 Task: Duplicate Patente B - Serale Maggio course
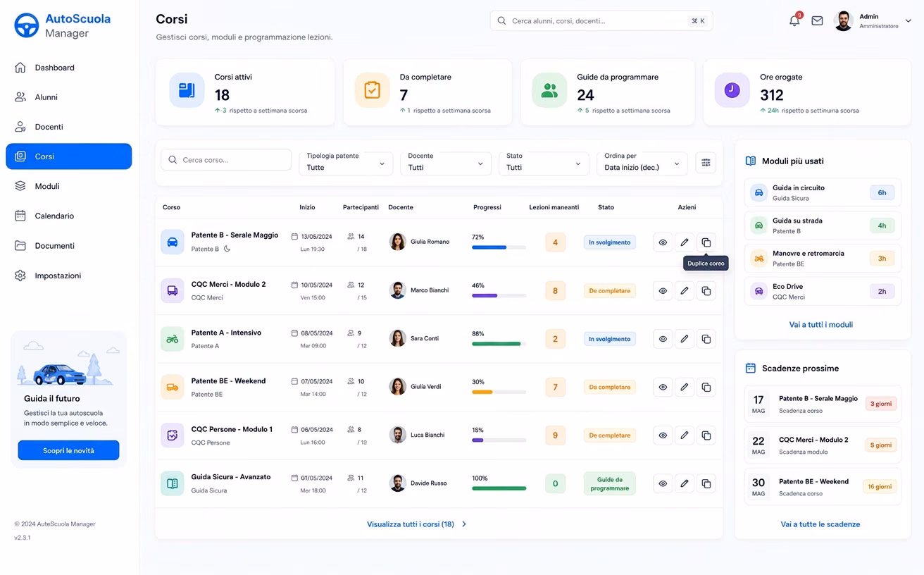(x=706, y=242)
